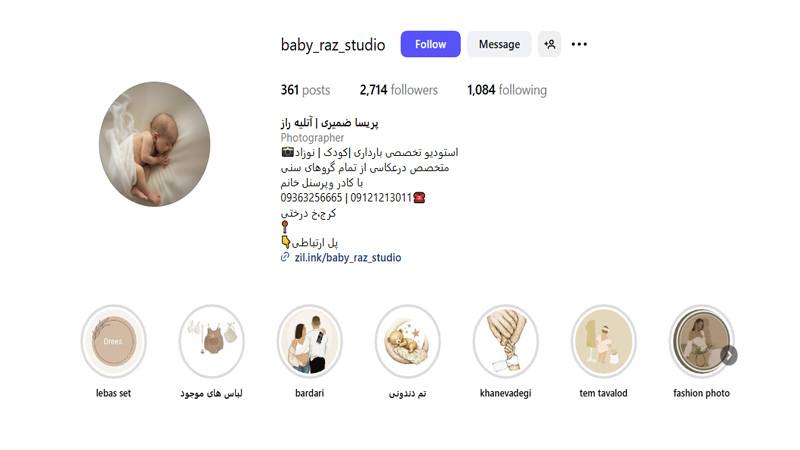Click the Photographer category label
This screenshot has width=800, height=450.
tap(312, 138)
